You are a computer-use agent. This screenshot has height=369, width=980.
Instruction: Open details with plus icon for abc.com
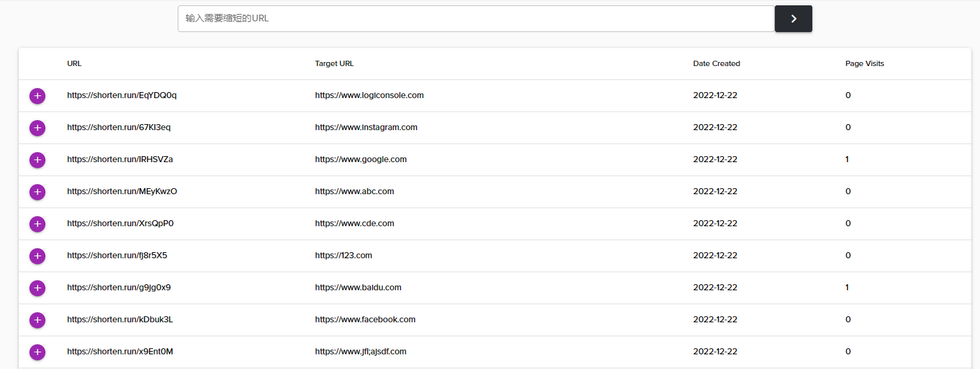[x=37, y=192]
